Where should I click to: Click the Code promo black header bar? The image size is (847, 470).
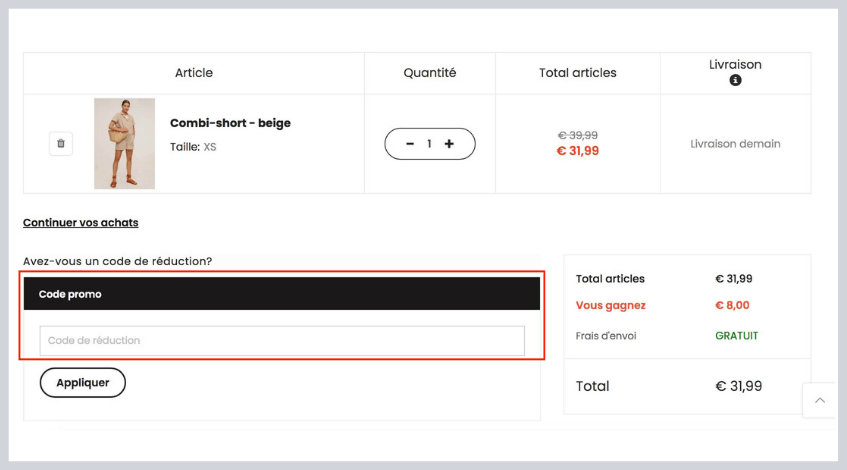pos(281,294)
